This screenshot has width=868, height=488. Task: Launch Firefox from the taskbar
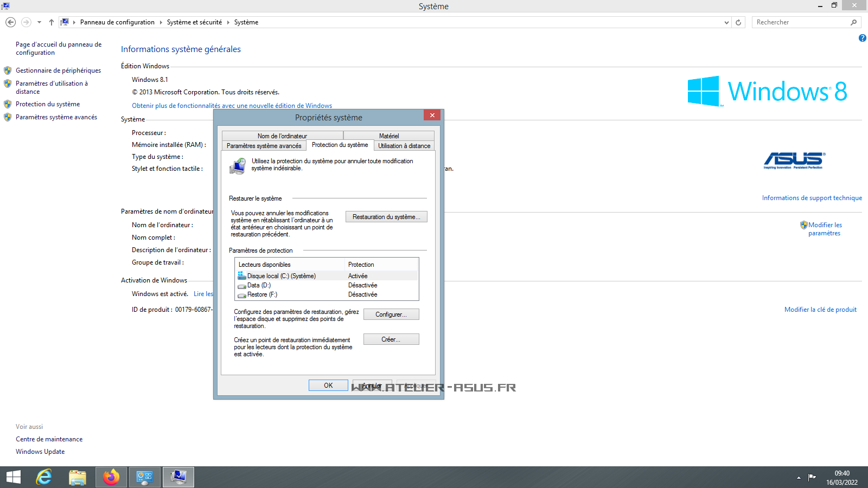coord(111,477)
